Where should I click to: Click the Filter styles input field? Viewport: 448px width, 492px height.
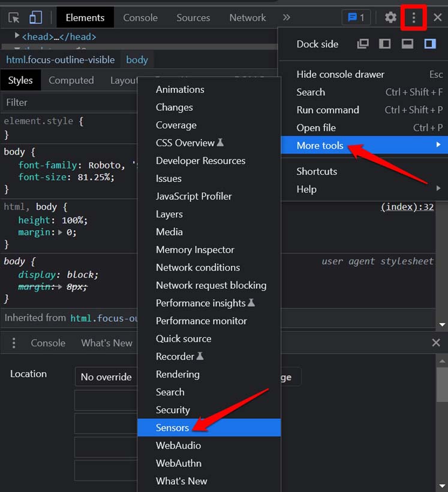pyautogui.click(x=70, y=102)
